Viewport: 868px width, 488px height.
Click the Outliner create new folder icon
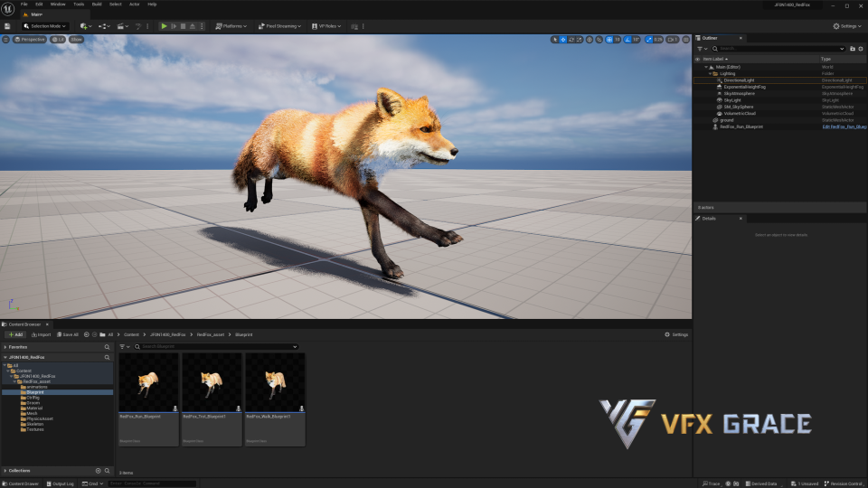(x=853, y=49)
